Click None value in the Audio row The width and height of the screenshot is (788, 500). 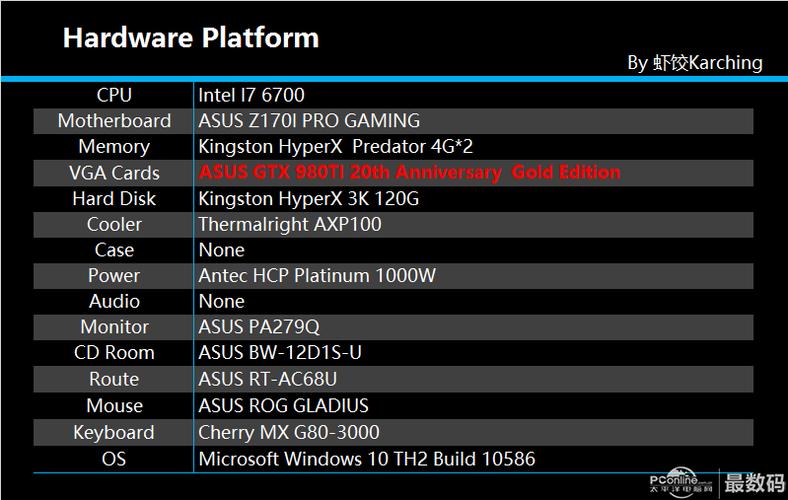coord(222,301)
